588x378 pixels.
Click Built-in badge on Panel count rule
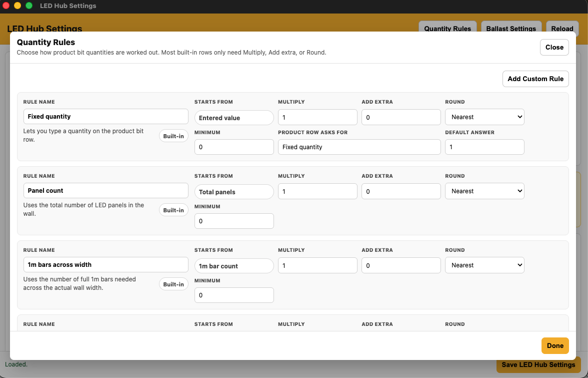coord(173,210)
